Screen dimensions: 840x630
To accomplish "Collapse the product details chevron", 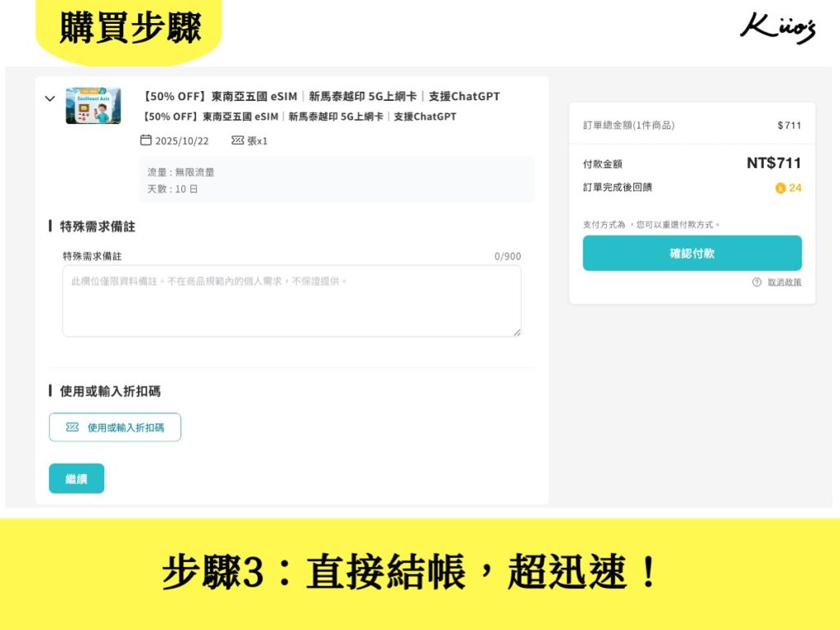I will coord(50,98).
